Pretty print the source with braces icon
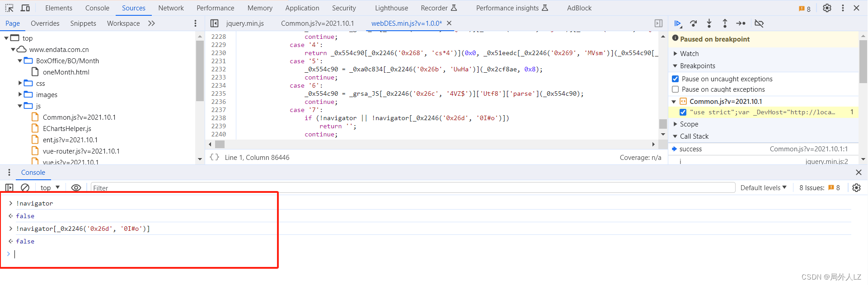 (x=214, y=157)
